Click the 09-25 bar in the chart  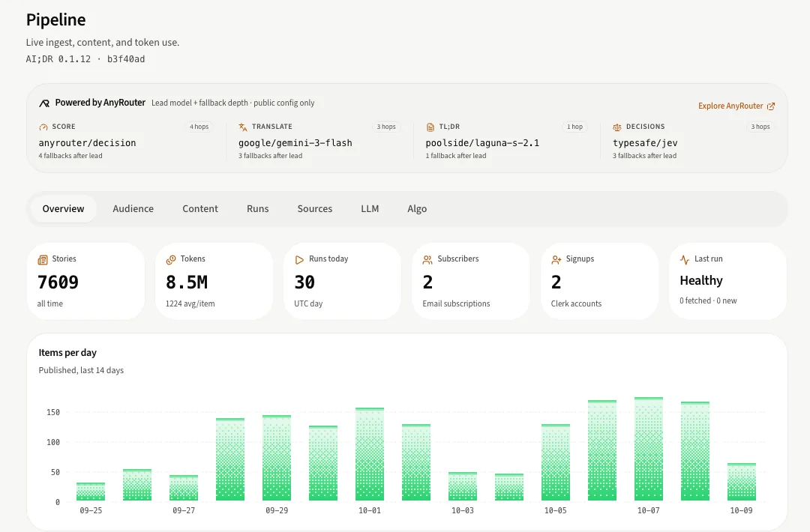pyautogui.click(x=91, y=492)
